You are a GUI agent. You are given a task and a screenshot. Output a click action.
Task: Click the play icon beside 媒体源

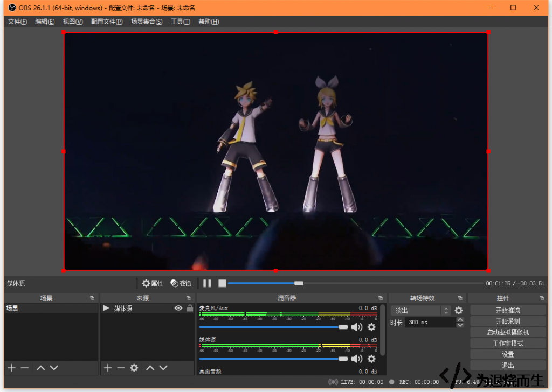click(106, 309)
